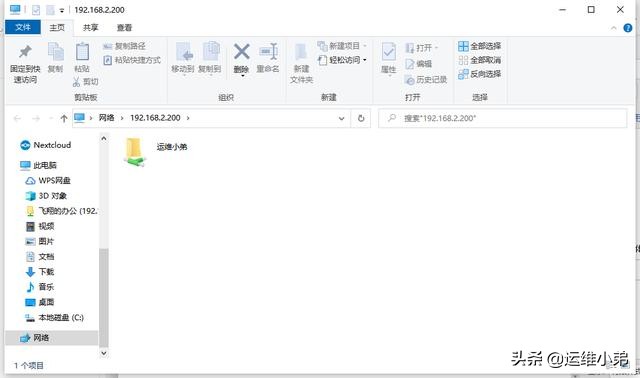Go back with the left arrow
This screenshot has width=640, height=378.
tap(17, 118)
